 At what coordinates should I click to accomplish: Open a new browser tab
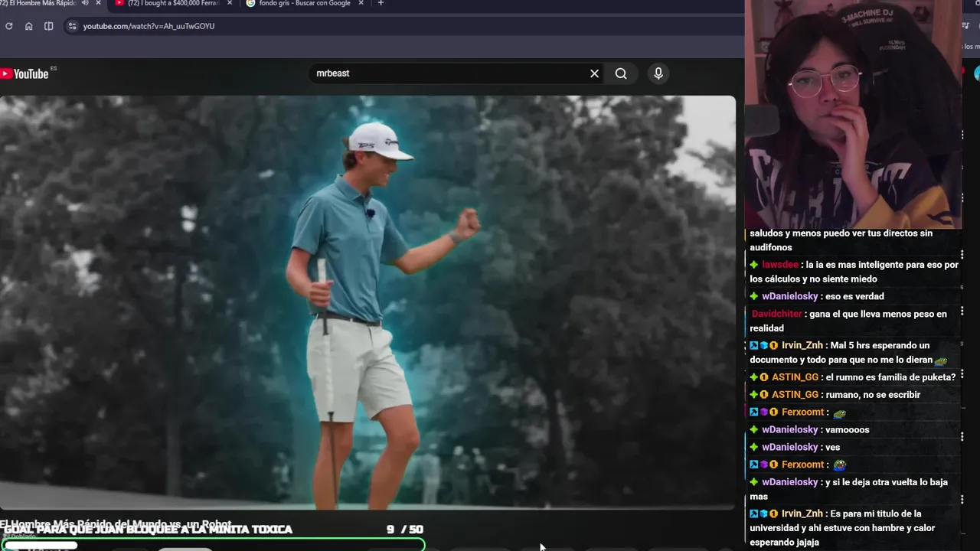tap(381, 3)
